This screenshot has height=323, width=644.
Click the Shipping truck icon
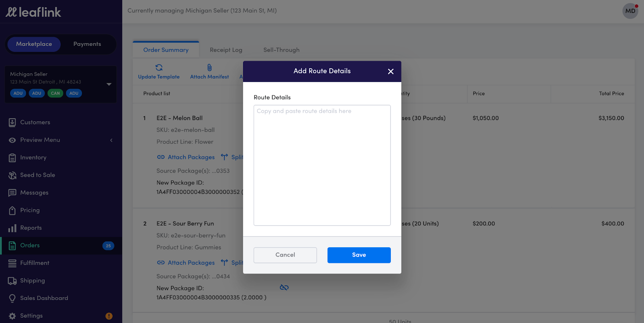(x=12, y=281)
